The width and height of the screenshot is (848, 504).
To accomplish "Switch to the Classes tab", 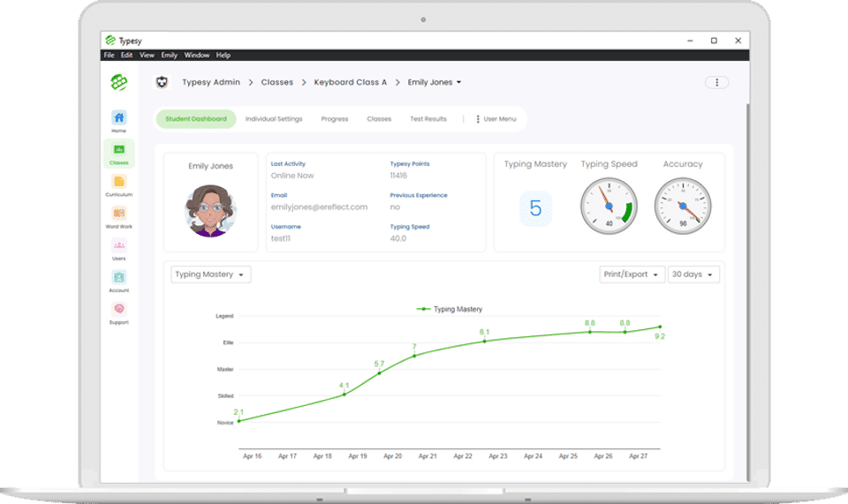I will (379, 119).
